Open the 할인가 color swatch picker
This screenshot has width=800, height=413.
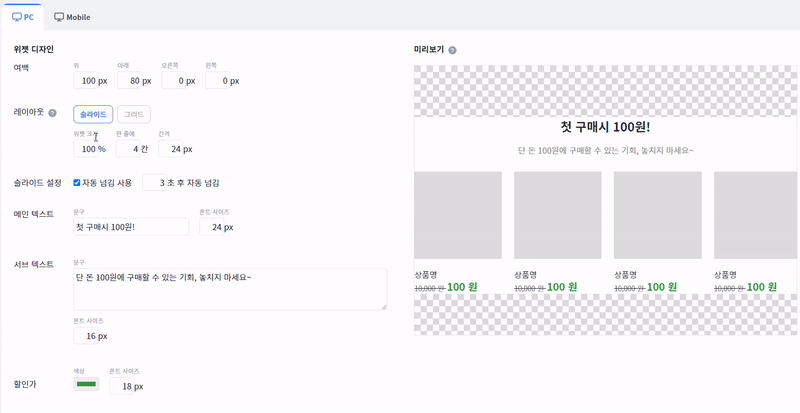[86, 385]
